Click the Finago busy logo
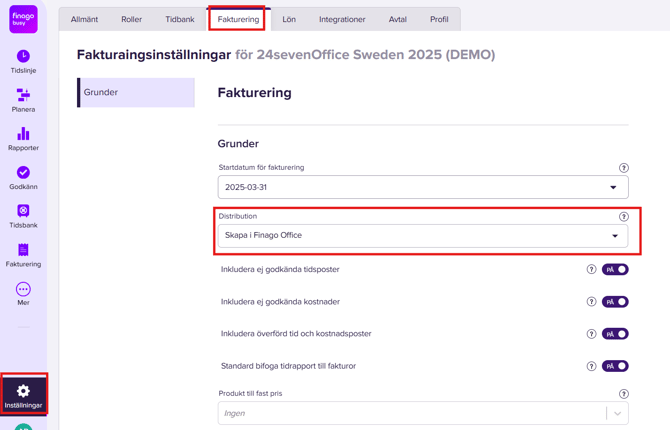The height and width of the screenshot is (430, 670). click(x=23, y=19)
